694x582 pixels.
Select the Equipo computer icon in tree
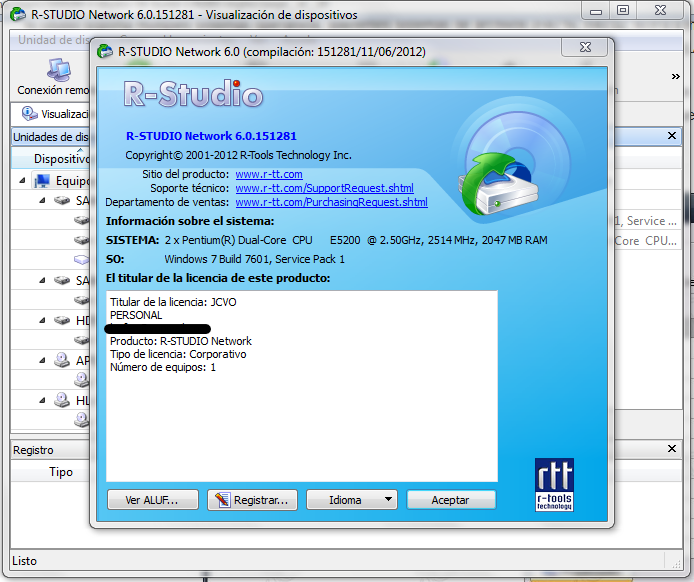pos(42,181)
